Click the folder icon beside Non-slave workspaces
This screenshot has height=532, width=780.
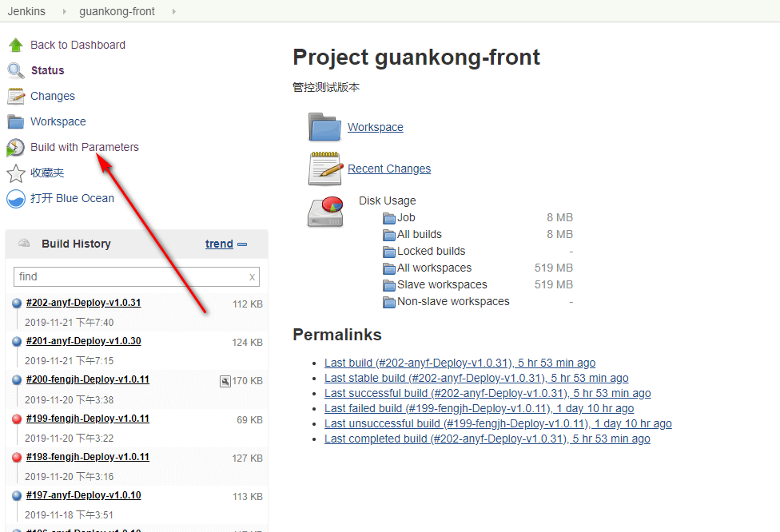pos(389,302)
